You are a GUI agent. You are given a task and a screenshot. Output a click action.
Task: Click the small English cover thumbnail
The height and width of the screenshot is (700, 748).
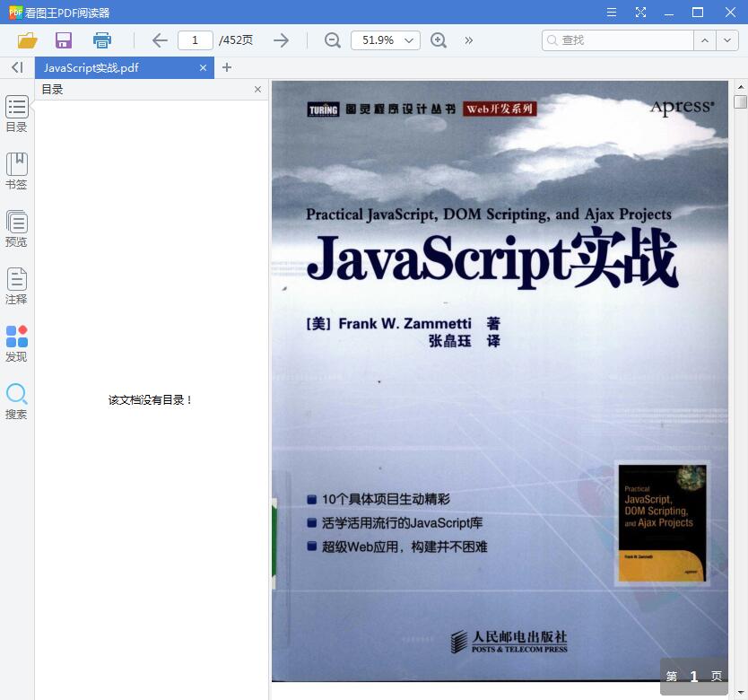(x=662, y=523)
